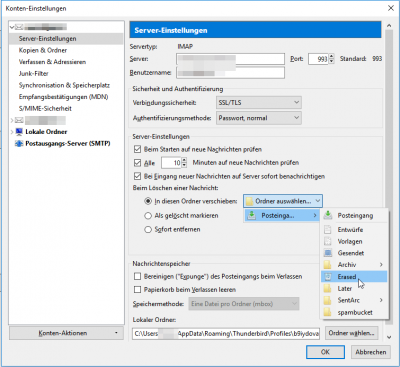Select Server-Einstellungen in the tree

(66, 39)
